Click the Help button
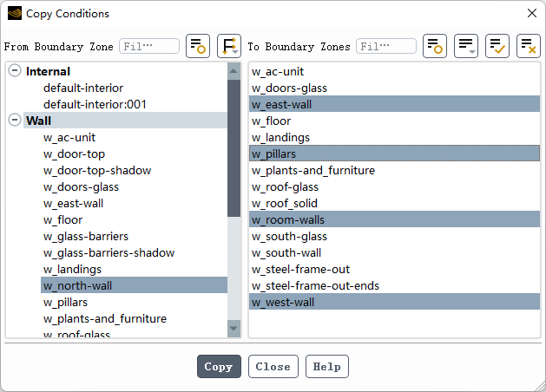 (x=326, y=366)
